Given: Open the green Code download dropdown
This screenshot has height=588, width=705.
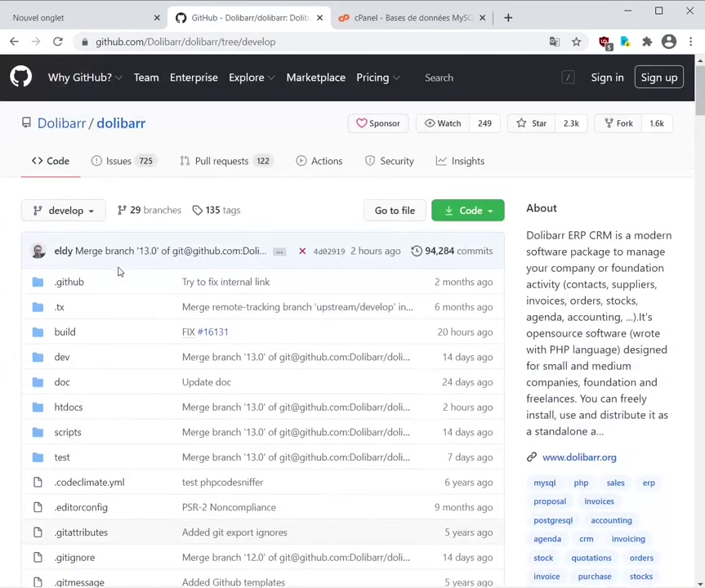Looking at the screenshot, I should pos(467,211).
